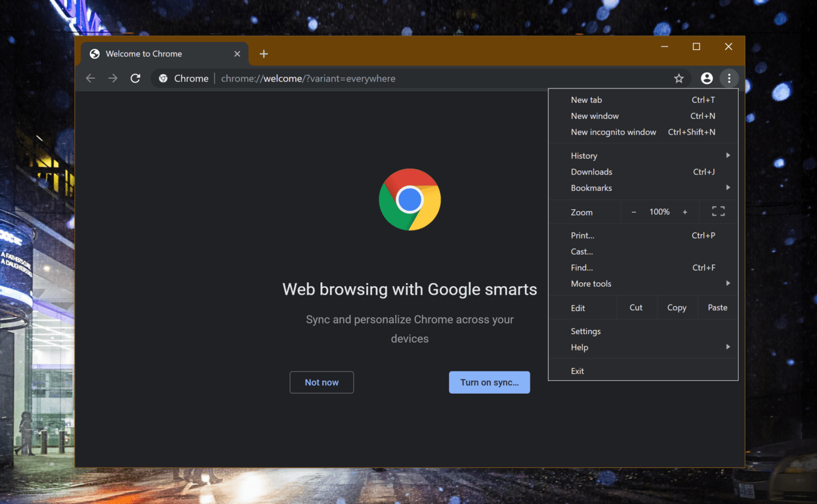817x504 pixels.
Task: Click the address bar URL field
Action: pos(394,79)
